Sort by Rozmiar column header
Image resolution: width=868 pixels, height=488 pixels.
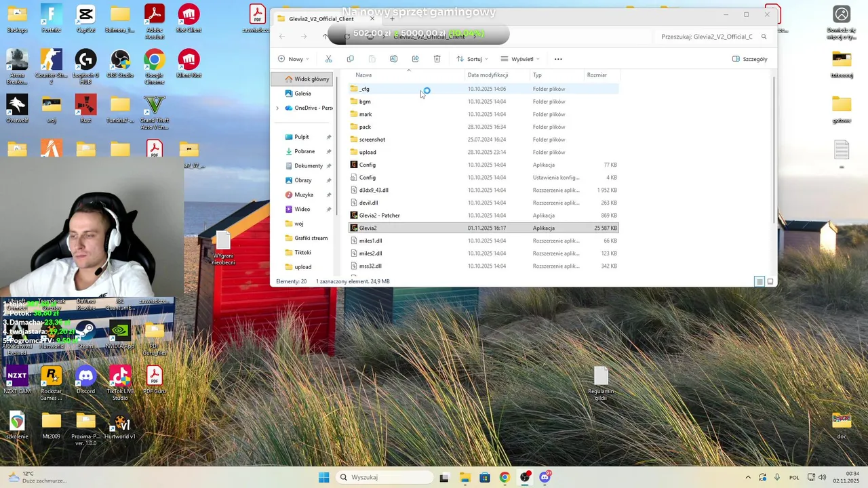pyautogui.click(x=597, y=75)
